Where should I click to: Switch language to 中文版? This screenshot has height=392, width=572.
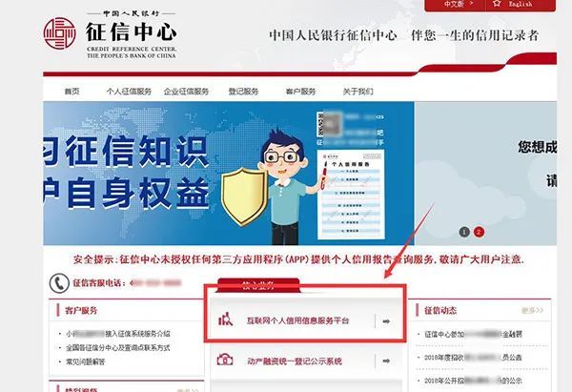coord(454,4)
